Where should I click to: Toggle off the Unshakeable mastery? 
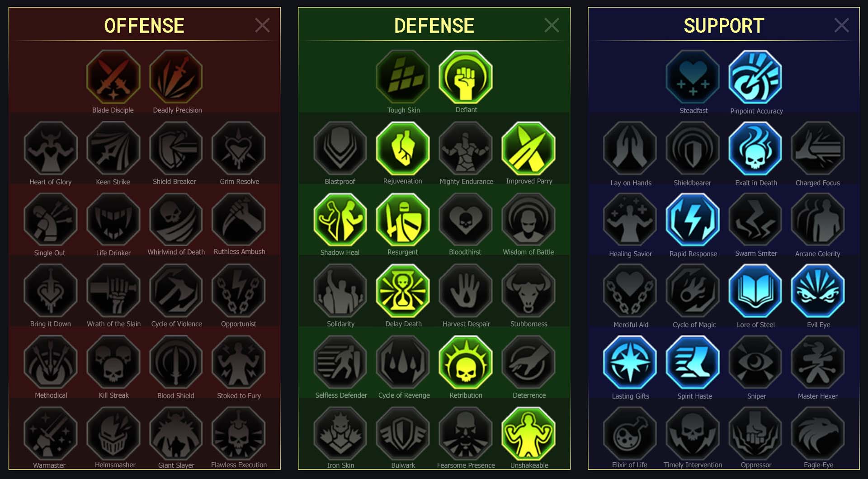point(528,433)
